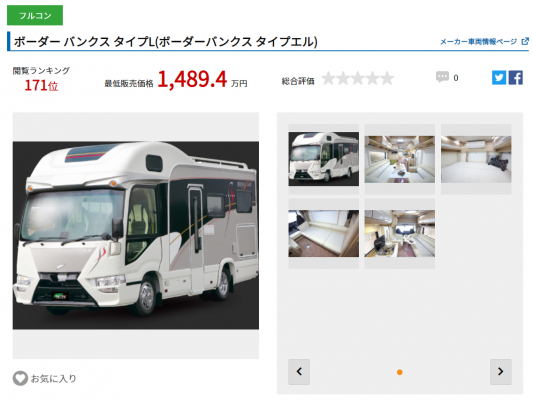
Task: Select the interior dining area thumbnail
Action: (x=400, y=159)
